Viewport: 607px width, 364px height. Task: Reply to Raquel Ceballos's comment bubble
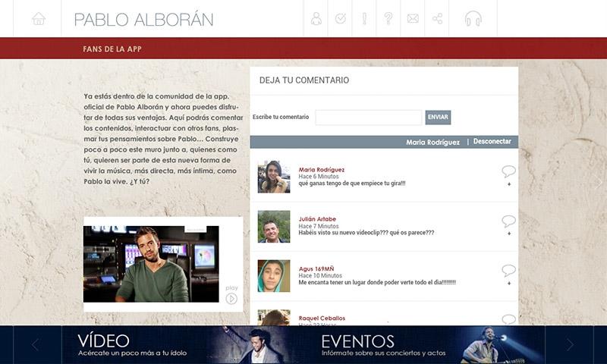pos(508,319)
